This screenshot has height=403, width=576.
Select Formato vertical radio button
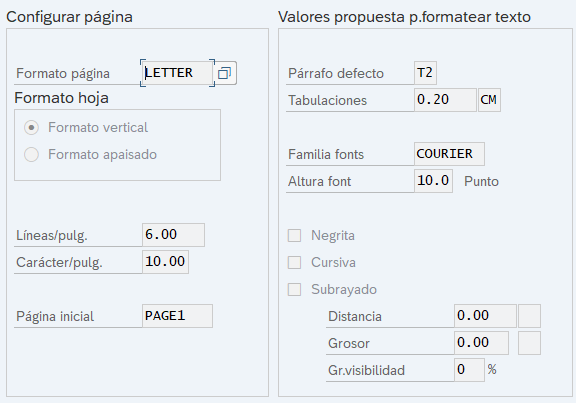click(31, 127)
